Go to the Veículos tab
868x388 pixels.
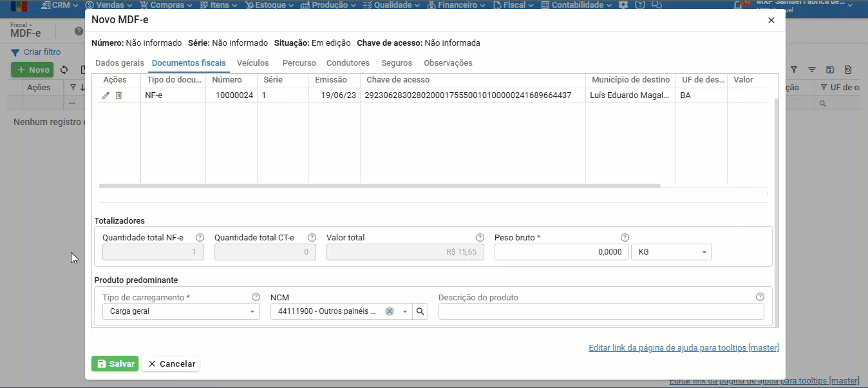pos(253,63)
